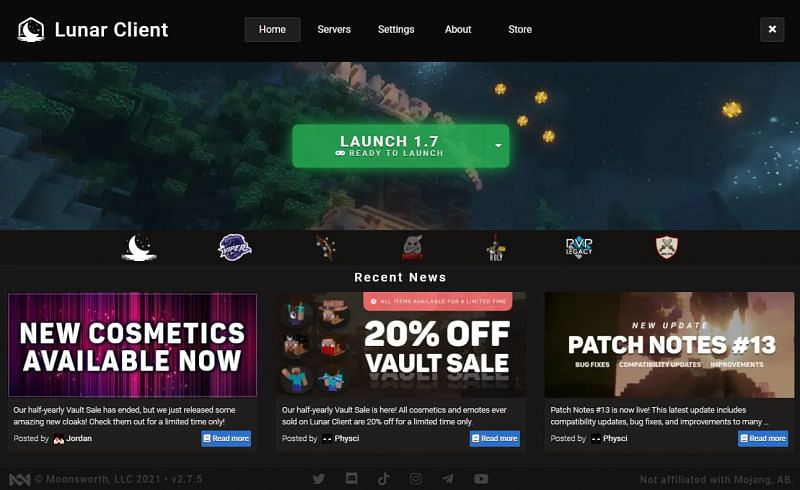
Task: Click the Lunar Client moon server icon
Action: pos(139,248)
